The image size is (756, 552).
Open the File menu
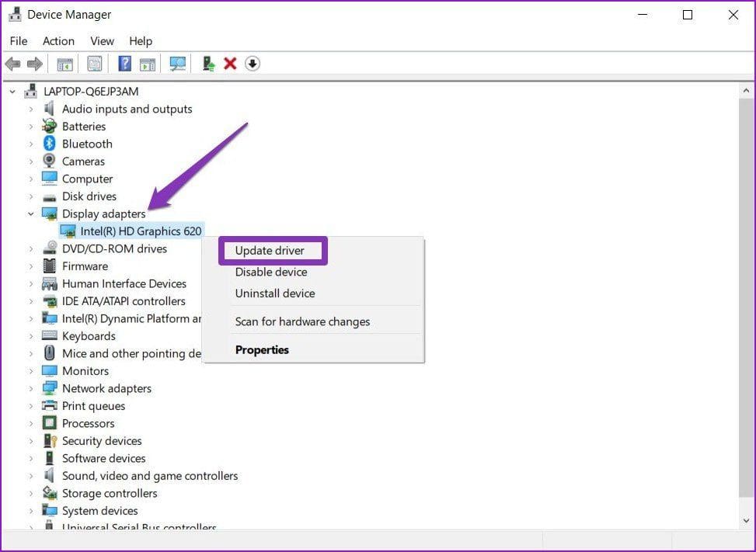pos(19,41)
